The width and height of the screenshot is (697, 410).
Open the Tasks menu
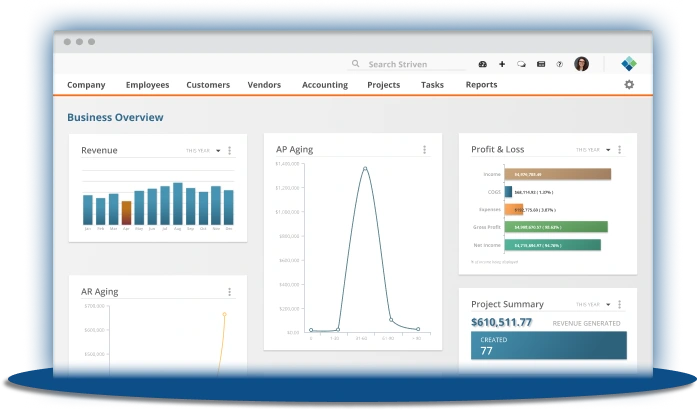tap(432, 84)
